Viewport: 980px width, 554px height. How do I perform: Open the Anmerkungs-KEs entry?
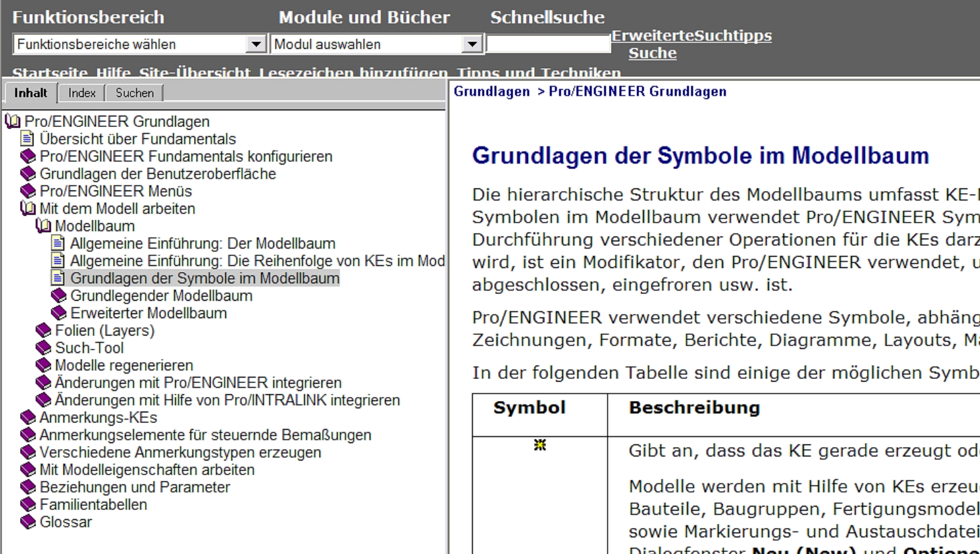click(98, 417)
